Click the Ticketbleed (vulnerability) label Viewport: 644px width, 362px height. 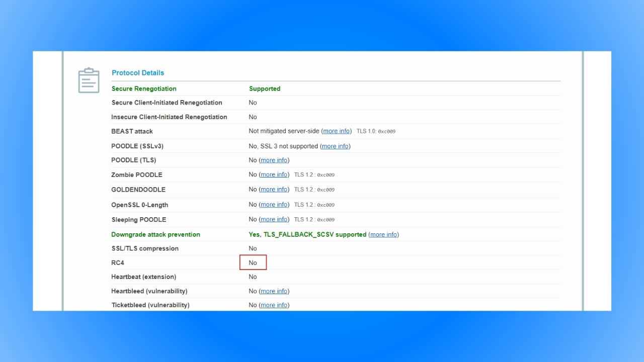(150, 305)
